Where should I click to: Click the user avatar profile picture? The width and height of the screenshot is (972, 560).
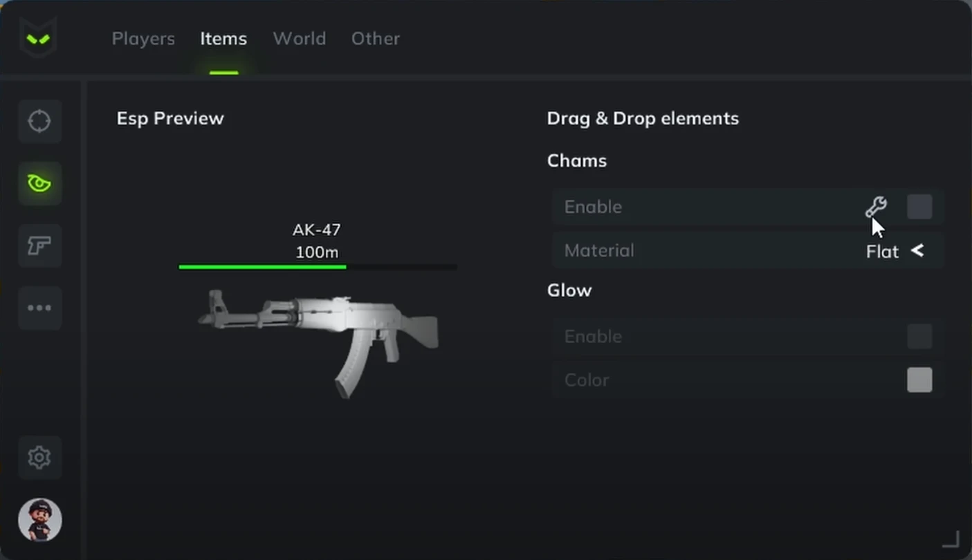coord(39,520)
